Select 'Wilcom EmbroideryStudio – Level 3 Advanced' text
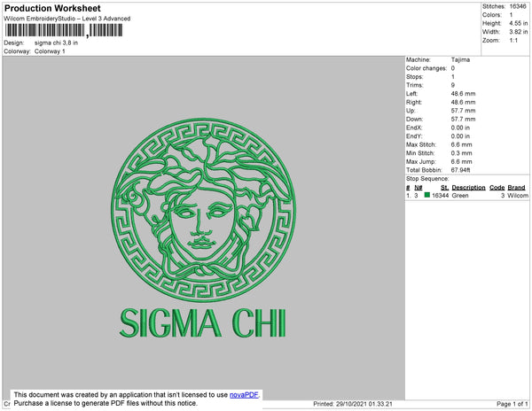The height and width of the screenshot is (411, 532). [x=67, y=19]
